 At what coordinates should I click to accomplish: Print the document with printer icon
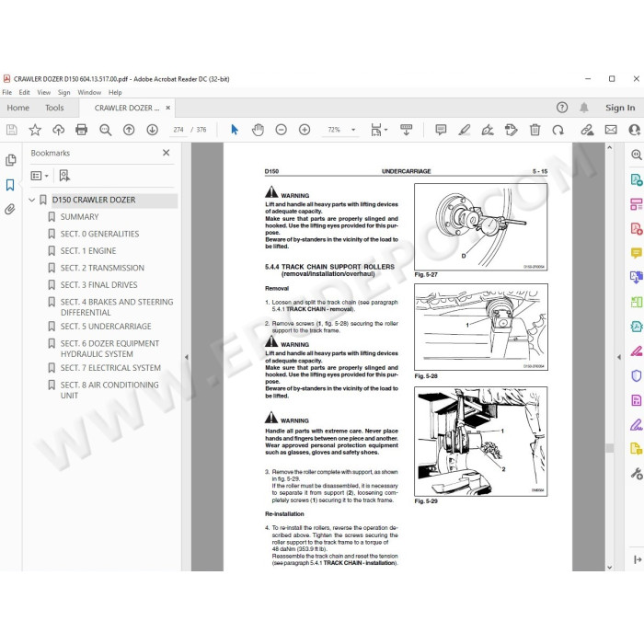[x=81, y=130]
